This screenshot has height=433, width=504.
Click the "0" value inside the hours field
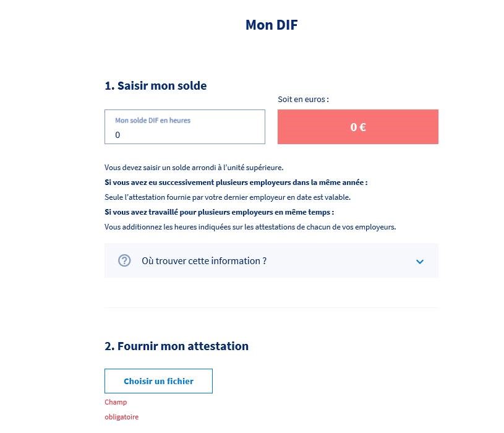click(118, 135)
